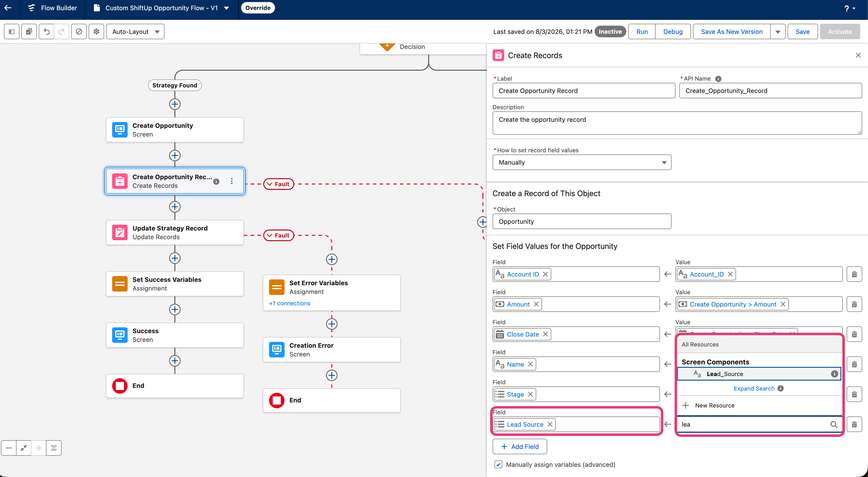Delete the Stage field row
This screenshot has width=868, height=477.
[854, 394]
